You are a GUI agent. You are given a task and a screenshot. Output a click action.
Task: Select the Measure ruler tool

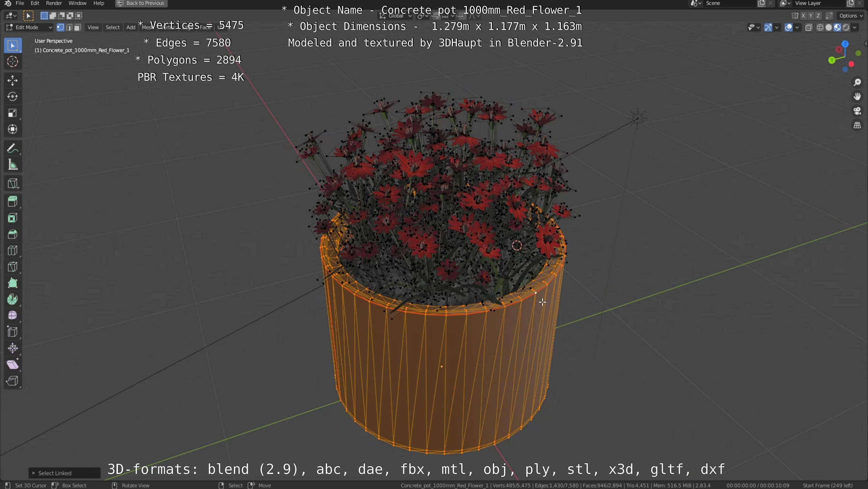click(13, 165)
